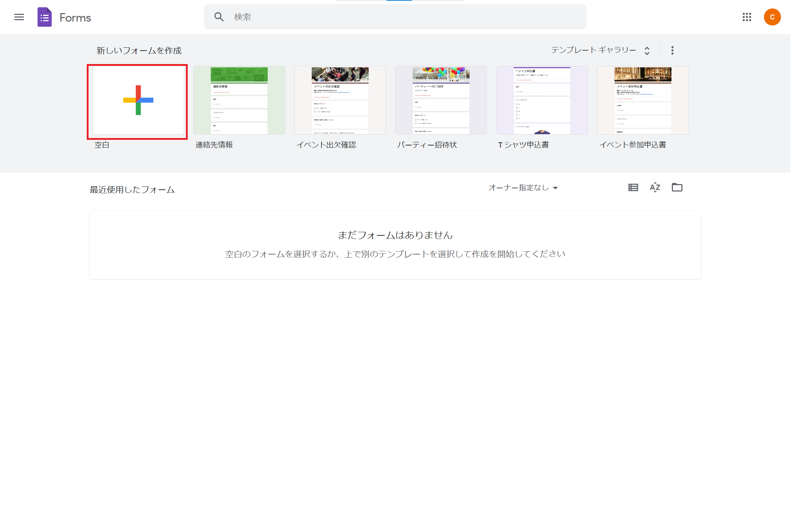Image resolution: width=799 pixels, height=532 pixels.
Task: Create a blank form with plus thumbnail
Action: [x=138, y=100]
